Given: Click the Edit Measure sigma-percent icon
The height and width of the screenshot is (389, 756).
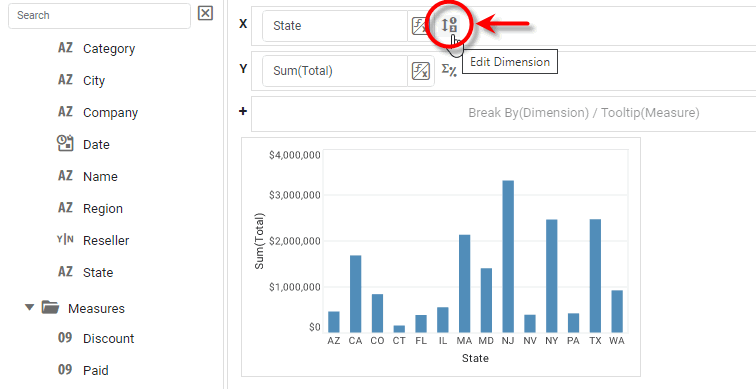Looking at the screenshot, I should [449, 70].
